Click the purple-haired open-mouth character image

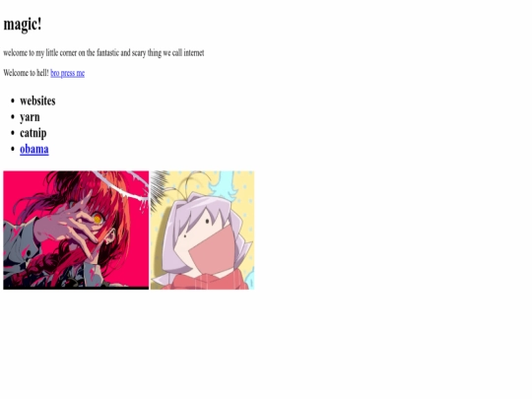click(x=202, y=230)
